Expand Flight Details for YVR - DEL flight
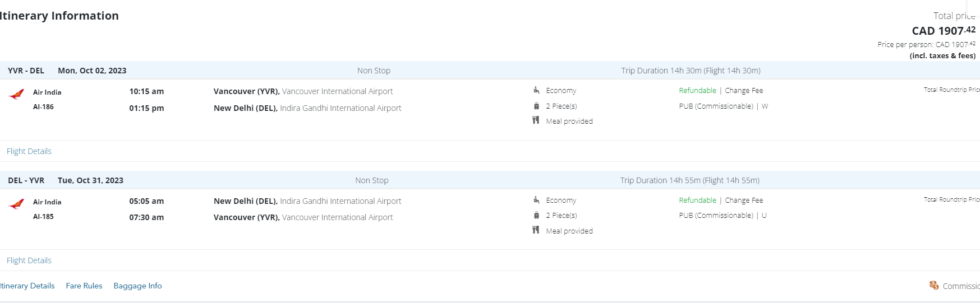This screenshot has height=303, width=980. (29, 151)
